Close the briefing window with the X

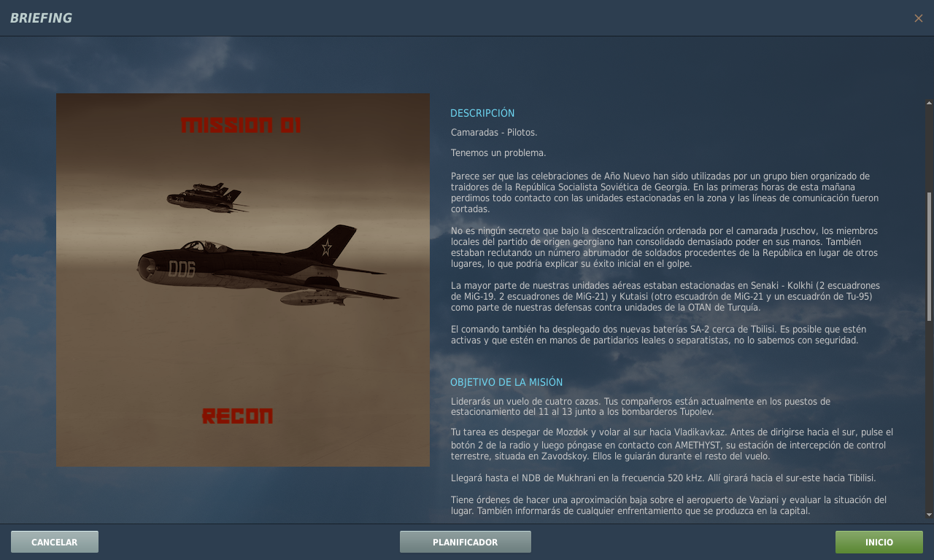point(918,18)
